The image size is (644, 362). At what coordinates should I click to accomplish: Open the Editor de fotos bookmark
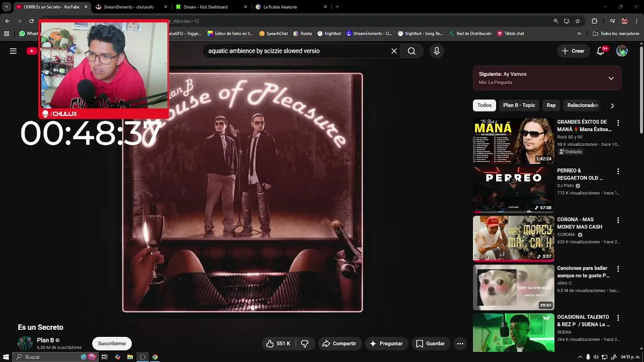[x=230, y=34]
